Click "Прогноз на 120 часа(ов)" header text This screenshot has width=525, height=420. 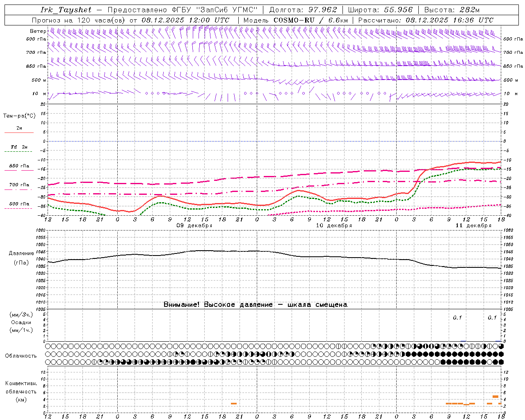coord(79,20)
